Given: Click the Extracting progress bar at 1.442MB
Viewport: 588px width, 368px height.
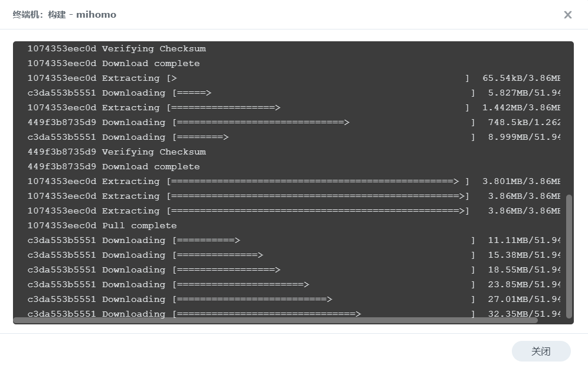Looking at the screenshot, I should pyautogui.click(x=318, y=108).
